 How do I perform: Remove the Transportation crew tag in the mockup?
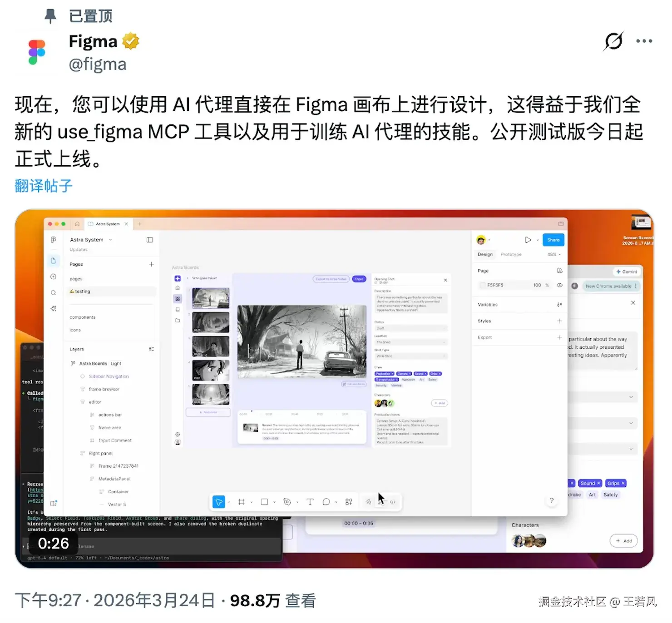point(397,380)
